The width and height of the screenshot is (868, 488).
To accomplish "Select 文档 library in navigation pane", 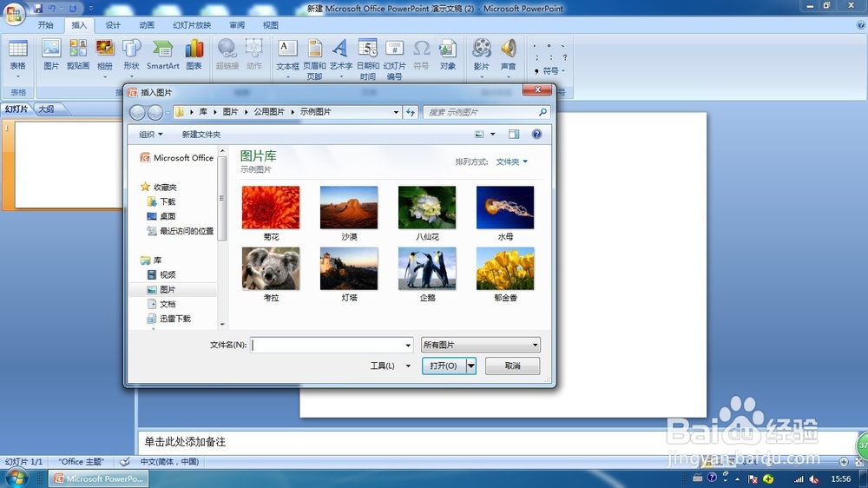I will tap(168, 304).
